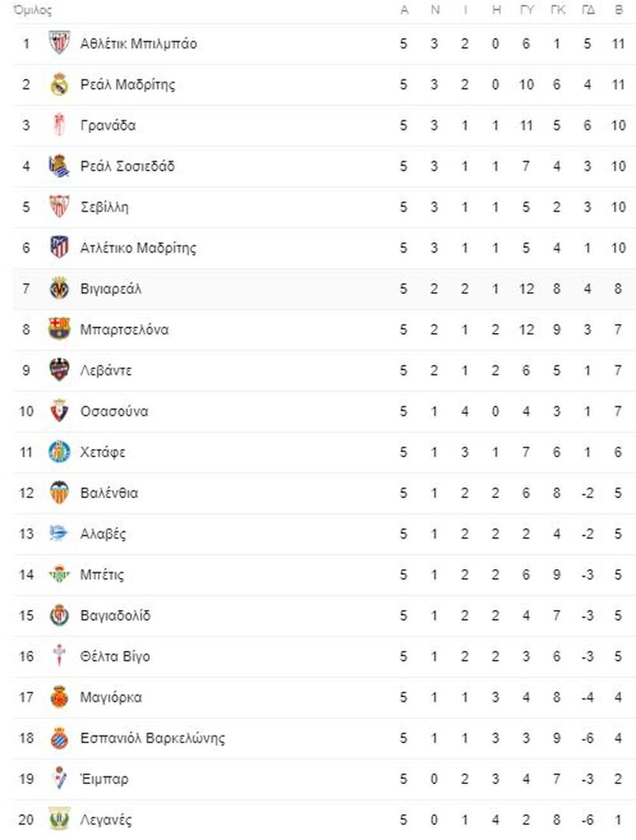Image resolution: width=636 pixels, height=840 pixels.
Task: Click the ΓΔ goal difference header
Action: coord(588,11)
